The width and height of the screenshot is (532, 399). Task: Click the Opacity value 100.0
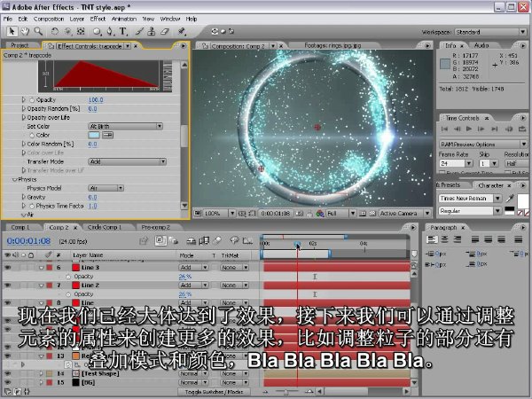click(96, 99)
